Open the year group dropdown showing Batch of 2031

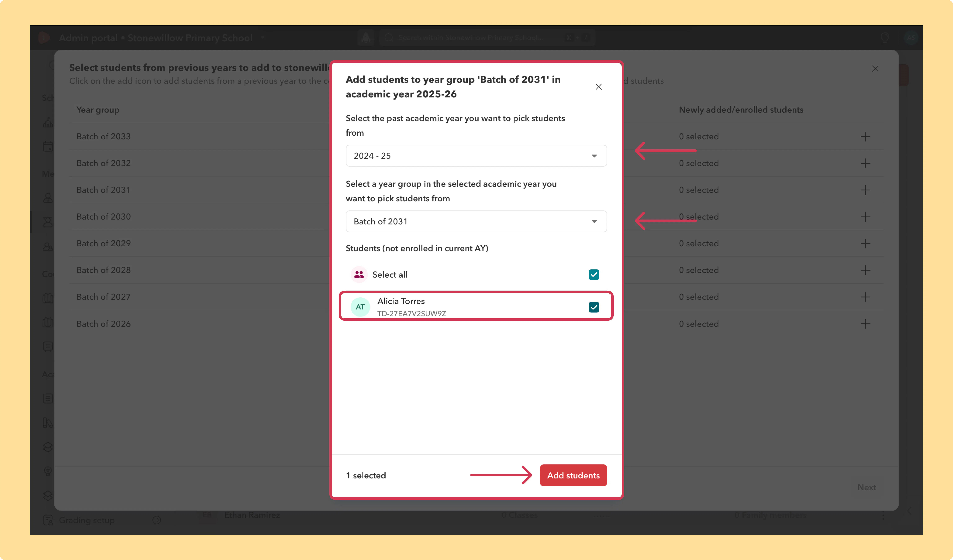(x=476, y=222)
